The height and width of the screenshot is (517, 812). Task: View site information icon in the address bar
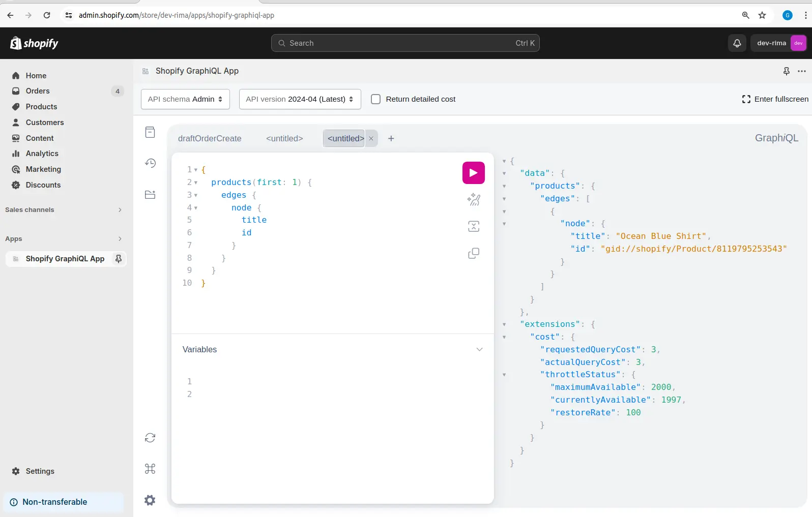[69, 15]
